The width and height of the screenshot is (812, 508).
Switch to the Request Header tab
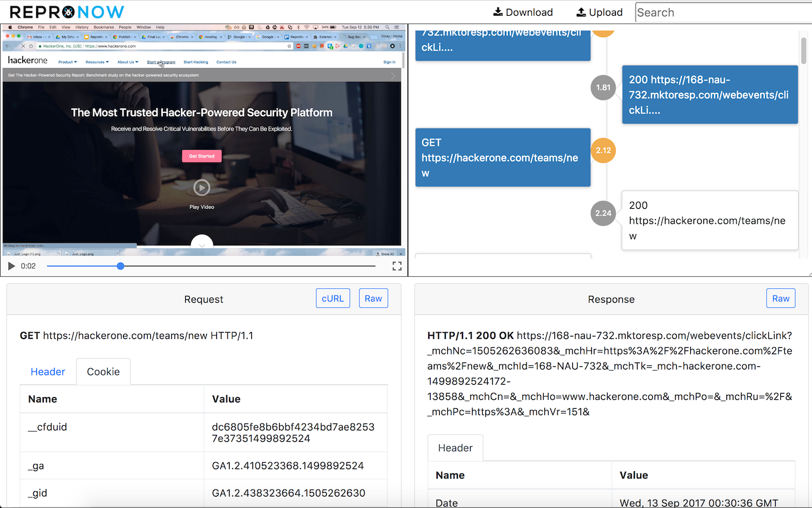[x=48, y=371]
